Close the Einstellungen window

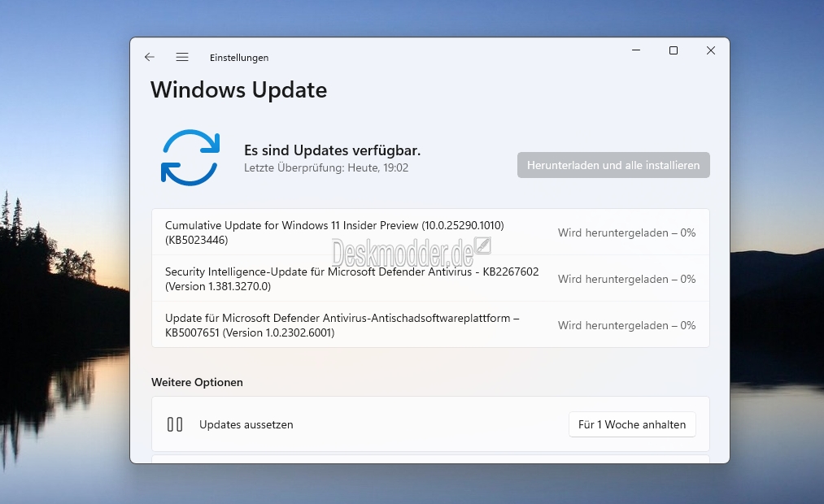pos(710,50)
